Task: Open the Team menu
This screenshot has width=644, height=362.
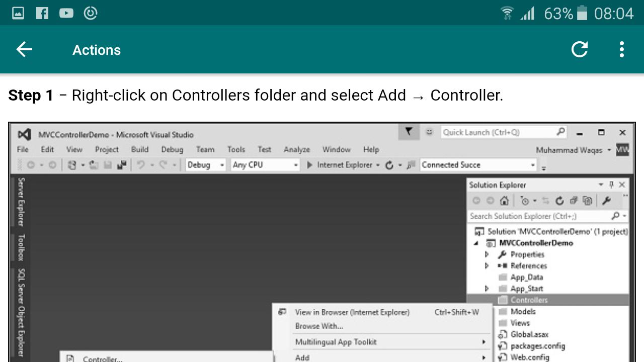Action: [x=205, y=149]
